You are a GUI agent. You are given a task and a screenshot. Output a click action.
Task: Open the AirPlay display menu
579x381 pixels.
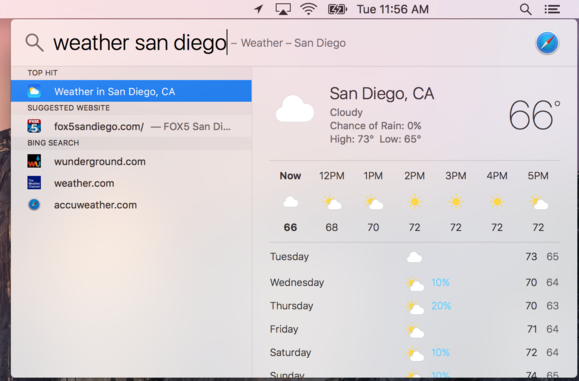(283, 9)
